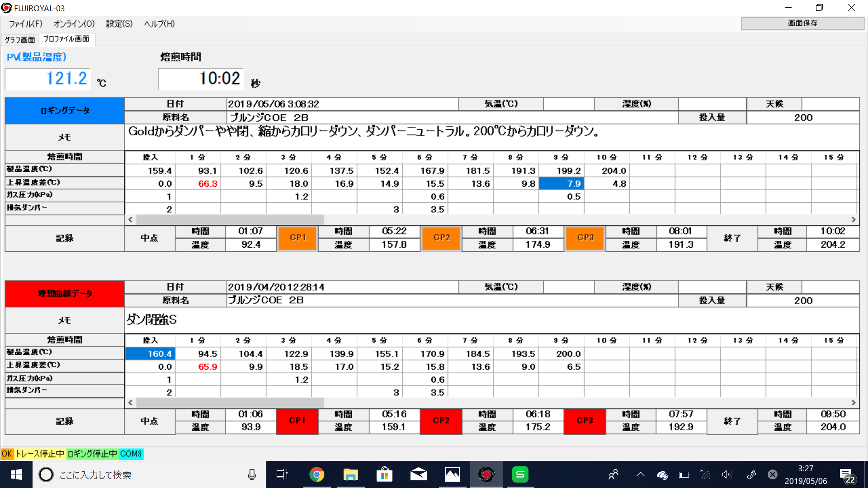Switch to the グラフ画面 tab

pyautogui.click(x=20, y=40)
